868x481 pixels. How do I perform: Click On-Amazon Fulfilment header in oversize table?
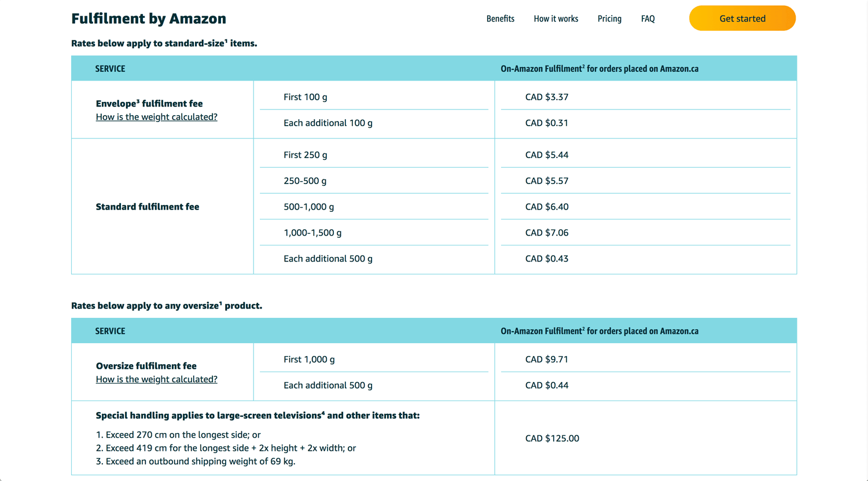point(599,331)
